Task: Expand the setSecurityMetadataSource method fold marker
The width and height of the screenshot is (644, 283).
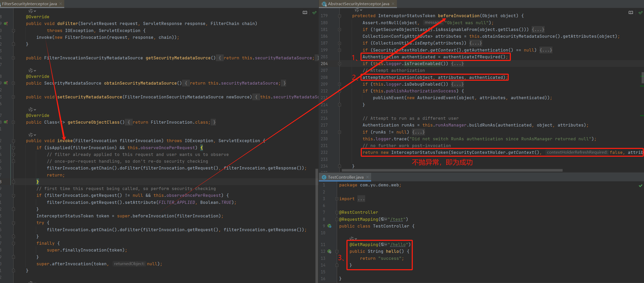Action: click(x=14, y=97)
